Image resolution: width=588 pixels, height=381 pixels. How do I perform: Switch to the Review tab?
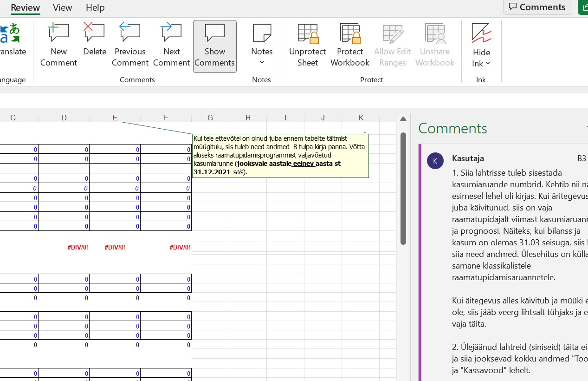(x=25, y=7)
